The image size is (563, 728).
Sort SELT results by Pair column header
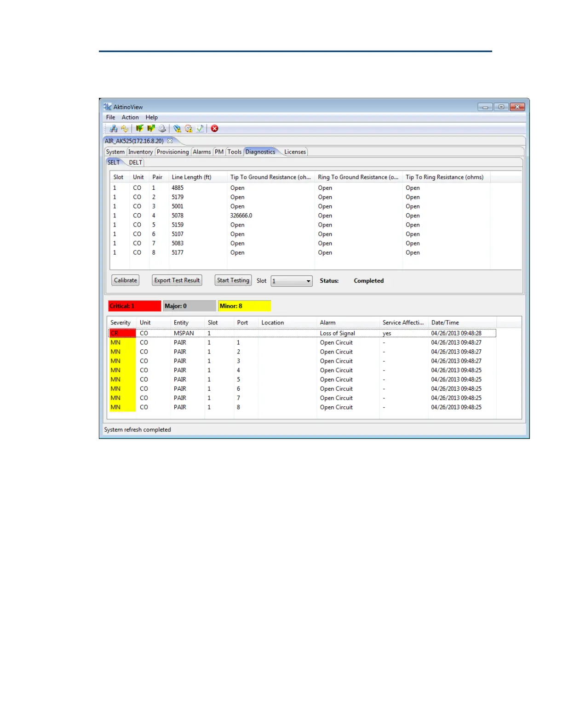click(x=159, y=177)
